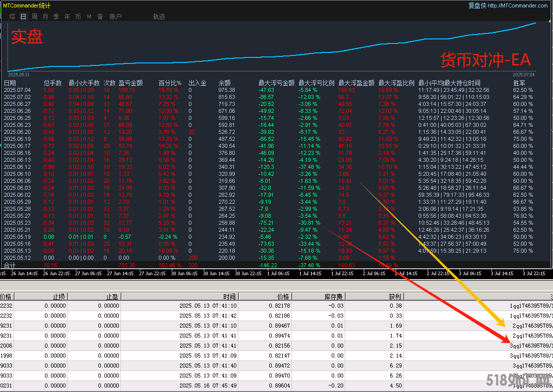553x392 pixels.
Task: Click the 日期 column header
Action: click(10, 83)
